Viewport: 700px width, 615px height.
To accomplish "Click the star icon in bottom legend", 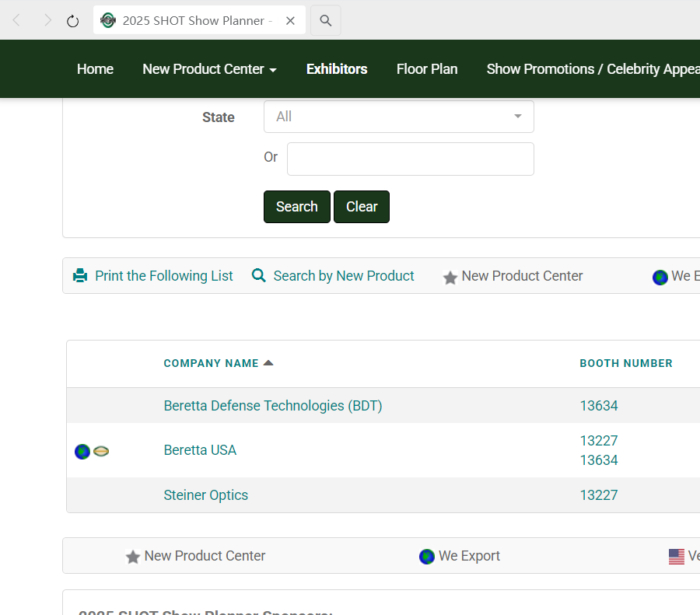I will (133, 557).
